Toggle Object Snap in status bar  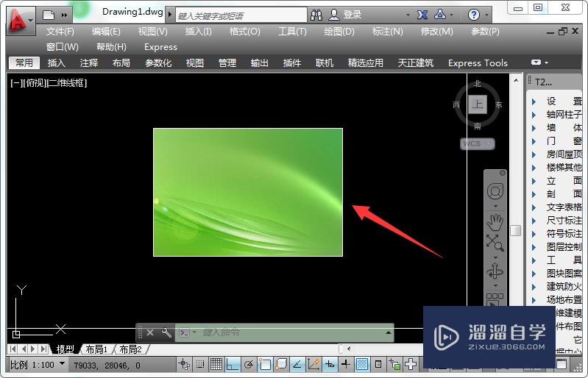[265, 364]
